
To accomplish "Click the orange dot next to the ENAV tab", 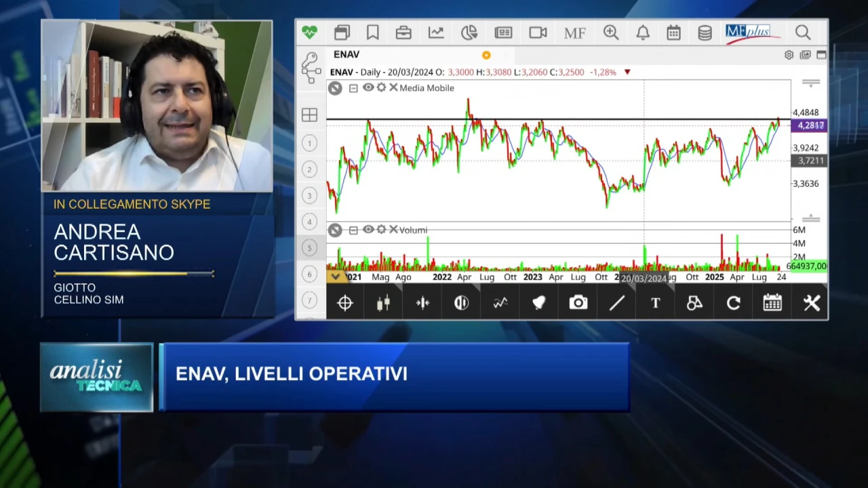I will [x=486, y=55].
